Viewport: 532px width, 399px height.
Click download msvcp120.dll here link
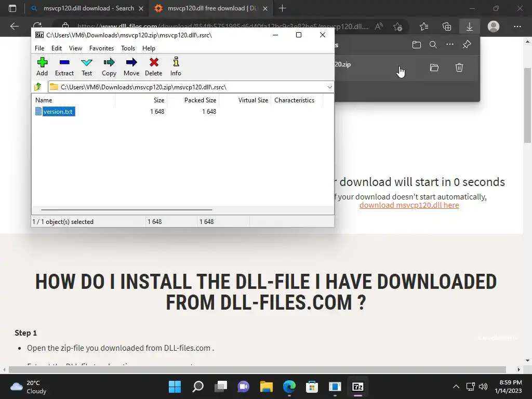coord(409,205)
